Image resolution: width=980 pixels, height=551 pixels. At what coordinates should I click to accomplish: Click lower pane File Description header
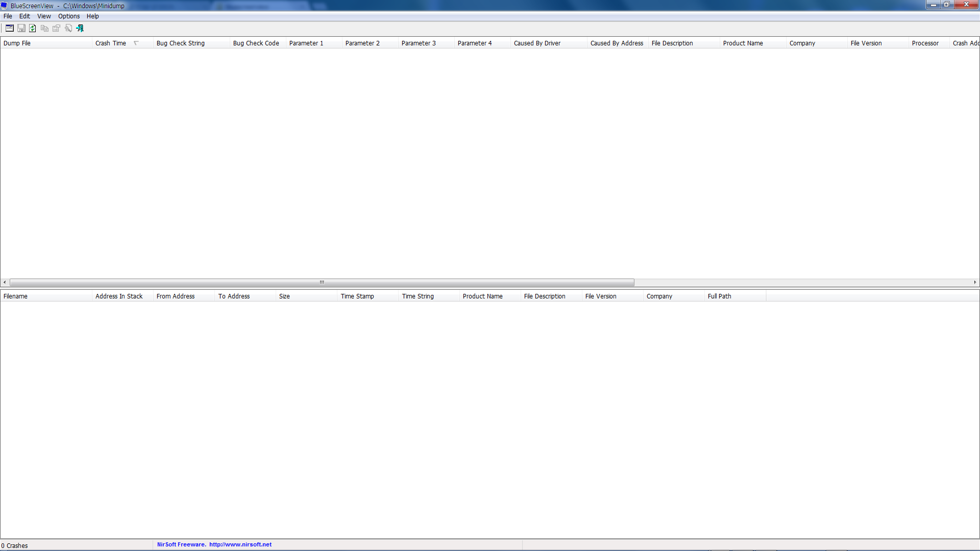(551, 296)
